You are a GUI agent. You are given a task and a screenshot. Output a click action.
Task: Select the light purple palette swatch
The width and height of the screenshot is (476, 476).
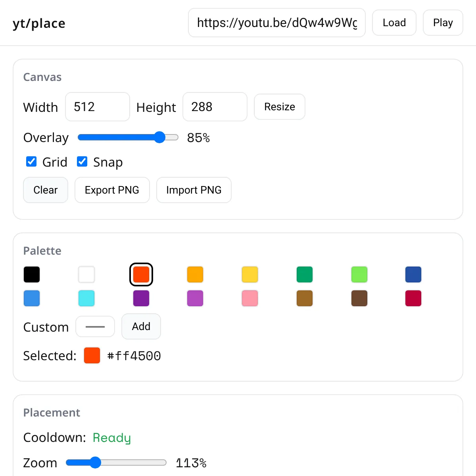pyautogui.click(x=195, y=298)
